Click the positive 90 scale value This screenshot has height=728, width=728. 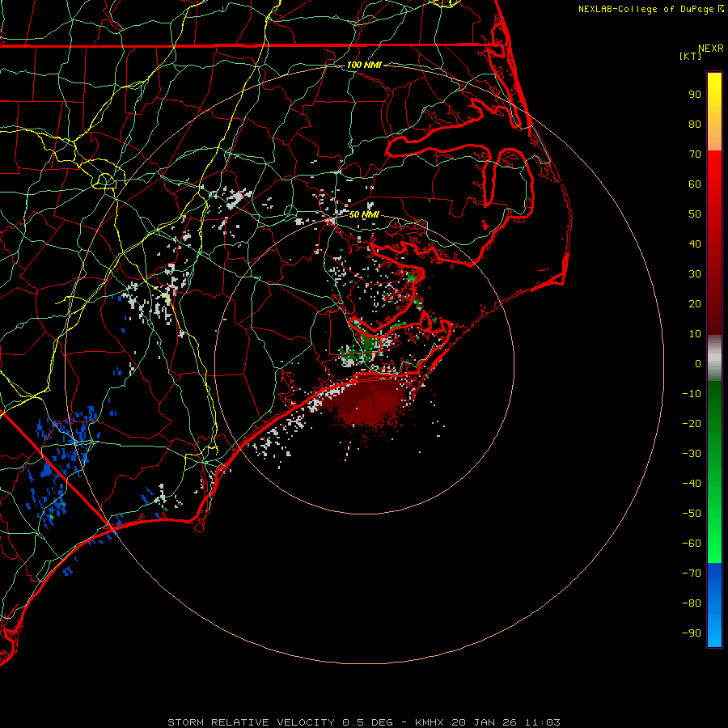click(x=695, y=95)
